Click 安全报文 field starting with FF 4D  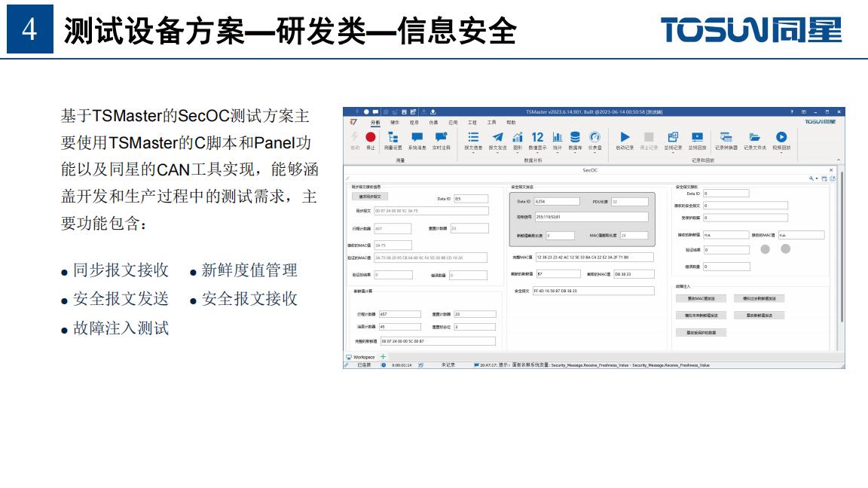[x=594, y=291]
